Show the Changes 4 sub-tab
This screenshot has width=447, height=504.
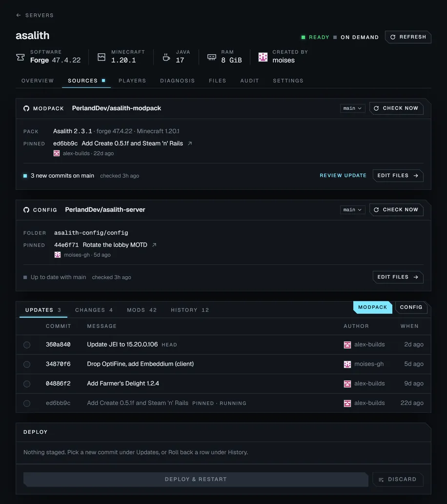tap(94, 310)
